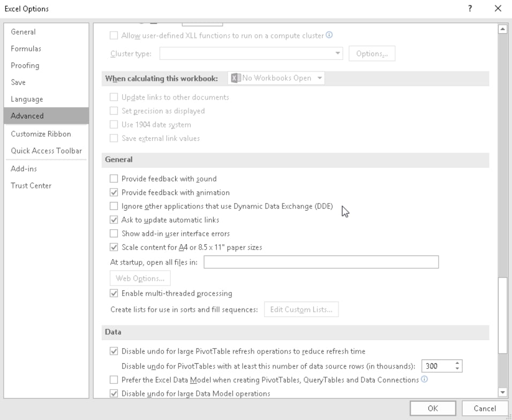512x420 pixels.
Task: Click the vertical scrollbar thumb
Action: [502, 315]
